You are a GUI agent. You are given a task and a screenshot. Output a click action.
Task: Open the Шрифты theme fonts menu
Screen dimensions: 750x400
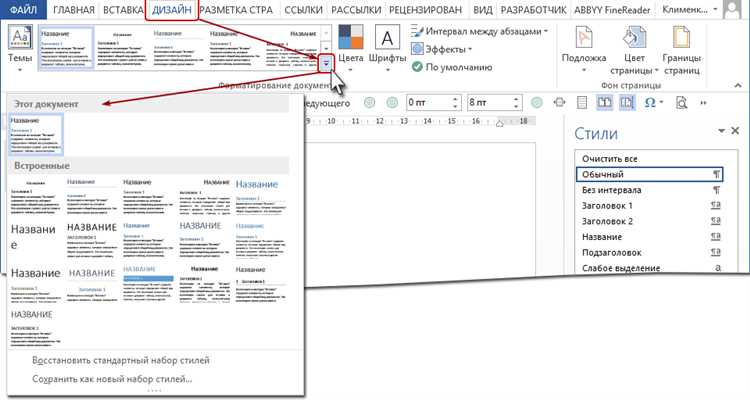387,49
